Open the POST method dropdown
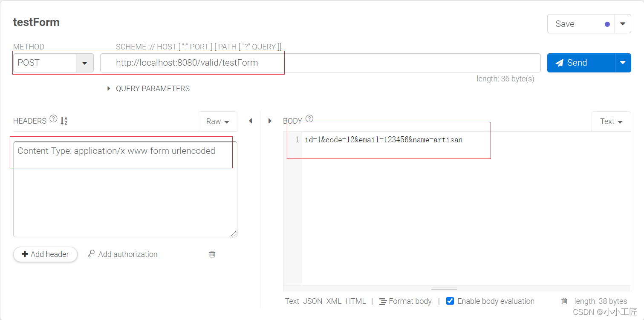644x320 pixels. pos(84,63)
